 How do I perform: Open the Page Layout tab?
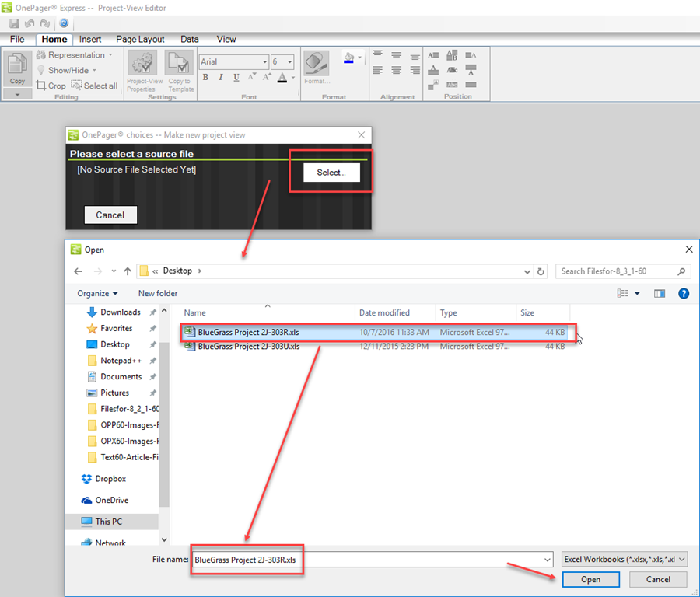pyautogui.click(x=140, y=39)
